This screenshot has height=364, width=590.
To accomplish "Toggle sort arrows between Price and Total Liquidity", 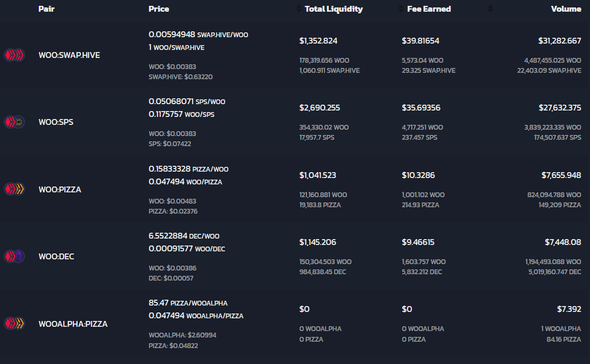I will [x=299, y=9].
